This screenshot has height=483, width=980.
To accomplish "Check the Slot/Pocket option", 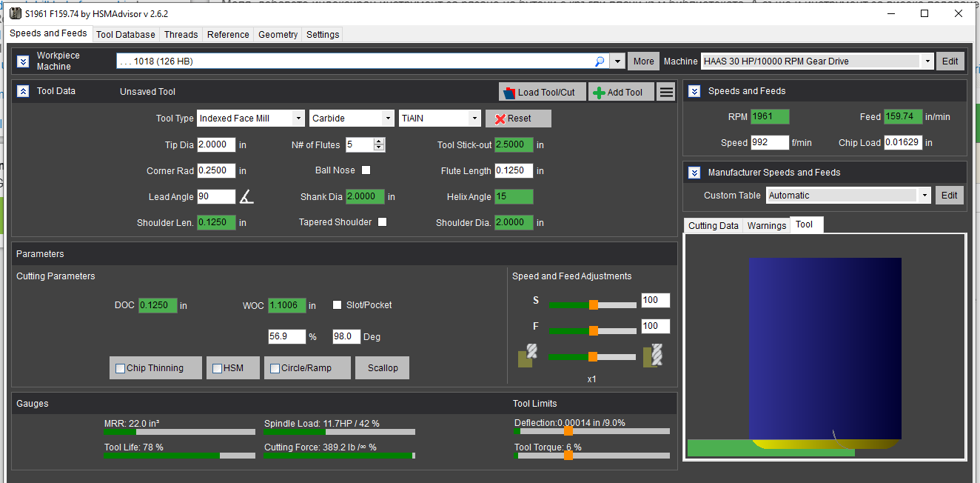I will pos(338,305).
